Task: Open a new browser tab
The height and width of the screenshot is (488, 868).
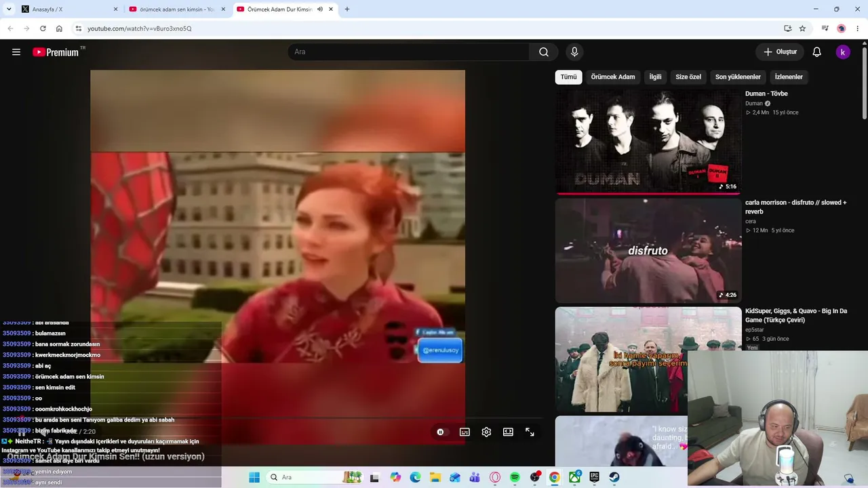Action: [347, 9]
